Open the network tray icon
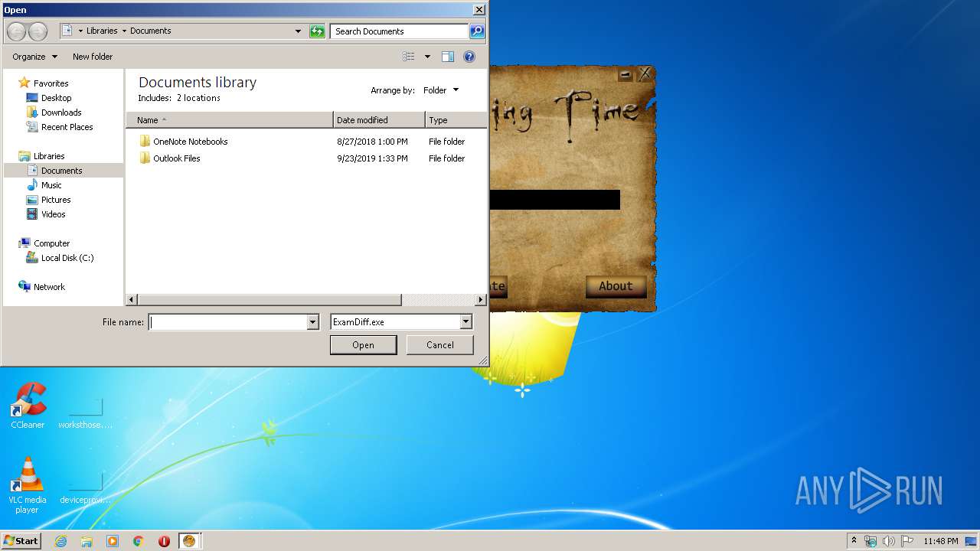This screenshot has width=980, height=551. [x=871, y=541]
